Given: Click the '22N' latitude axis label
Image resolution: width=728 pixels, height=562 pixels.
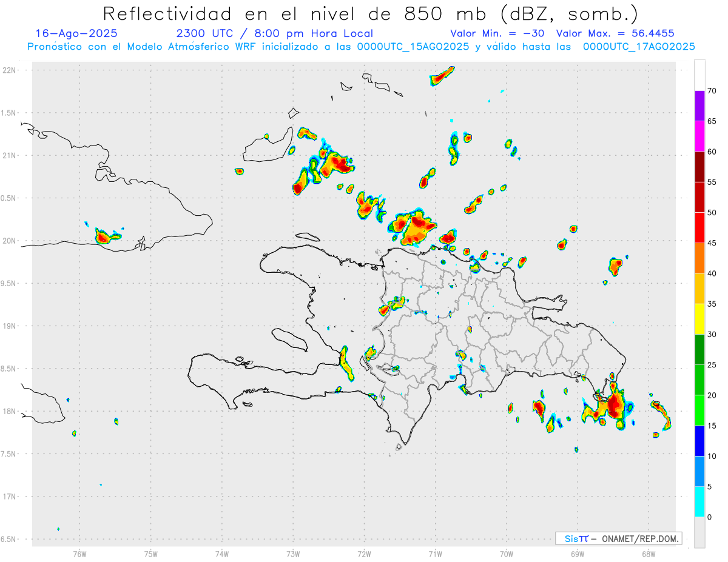Looking at the screenshot, I should point(10,70).
